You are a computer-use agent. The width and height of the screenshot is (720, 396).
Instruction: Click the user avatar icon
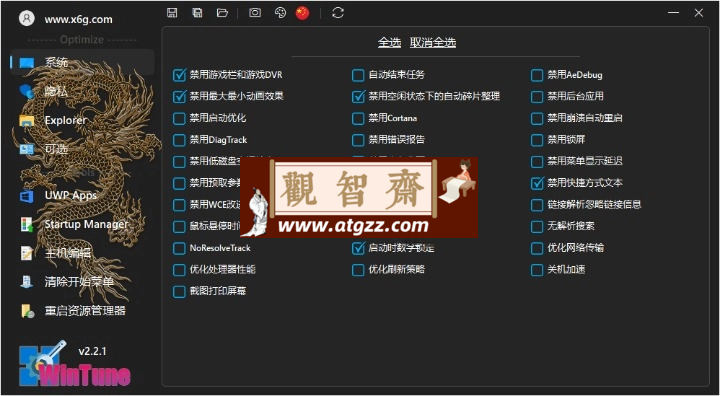click(27, 18)
